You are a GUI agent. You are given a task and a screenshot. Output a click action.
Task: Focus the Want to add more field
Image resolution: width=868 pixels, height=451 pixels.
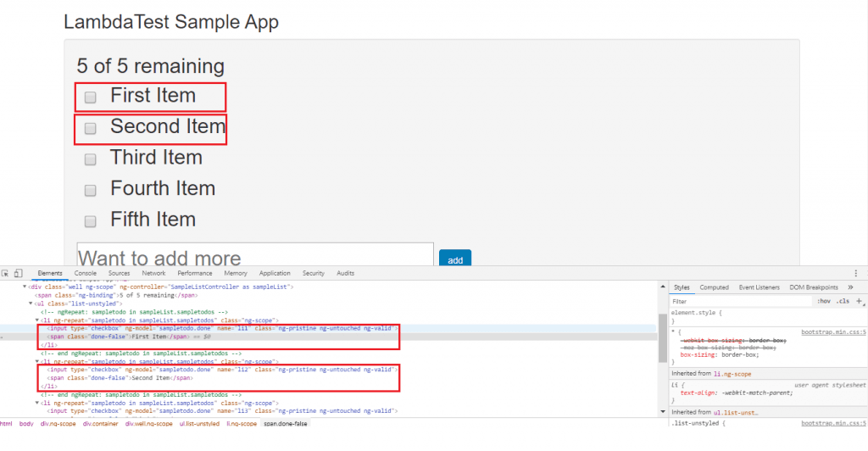click(254, 258)
